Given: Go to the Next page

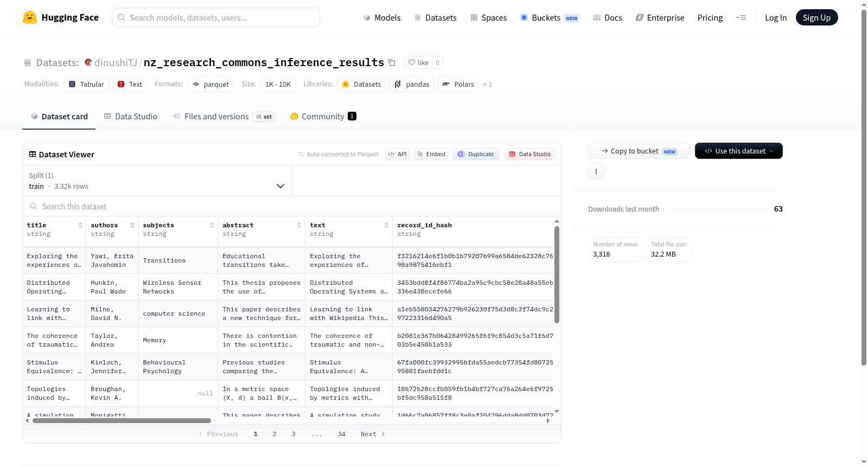Looking at the screenshot, I should 373,434.
